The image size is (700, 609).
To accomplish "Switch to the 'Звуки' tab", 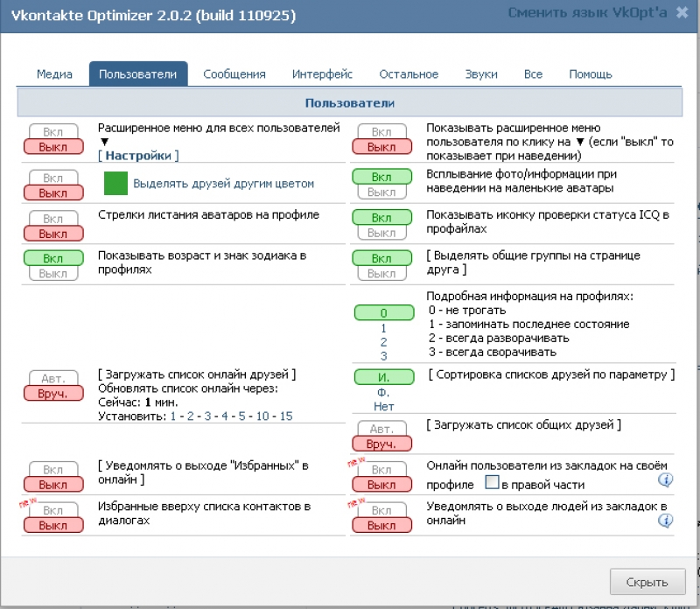I will click(481, 74).
